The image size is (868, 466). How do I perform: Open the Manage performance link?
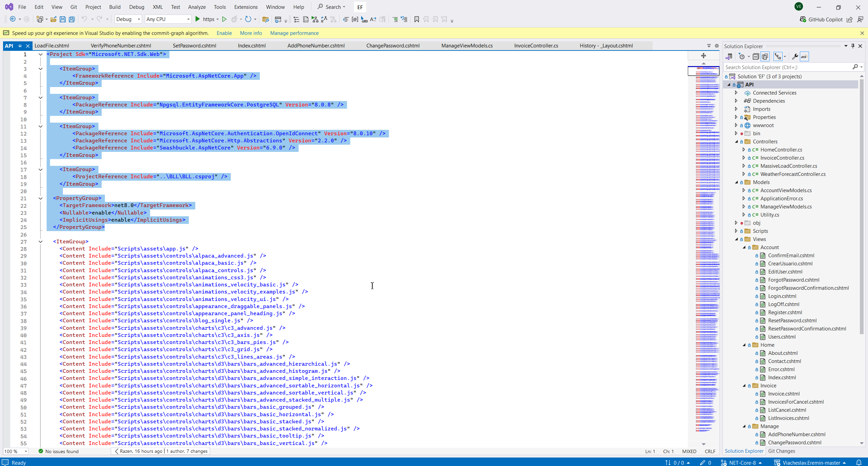[294, 33]
